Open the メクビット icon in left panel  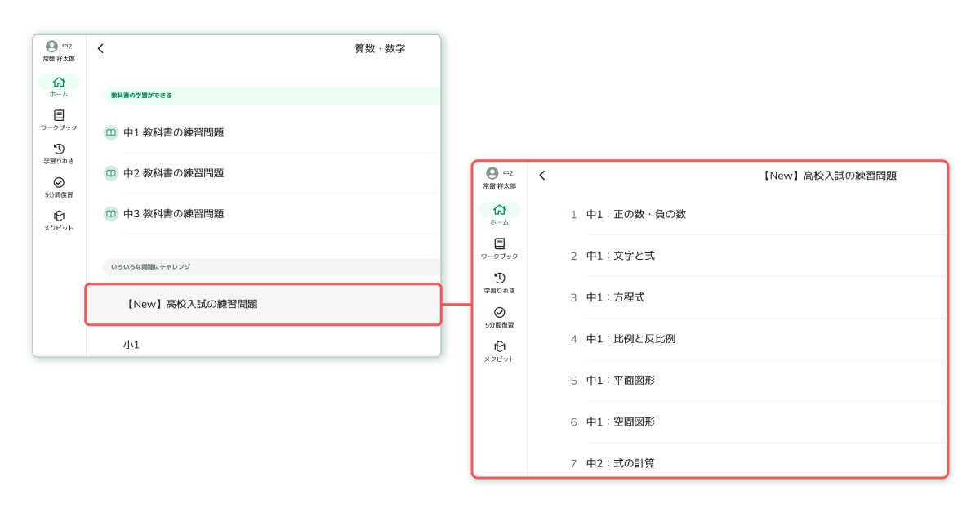click(59, 216)
